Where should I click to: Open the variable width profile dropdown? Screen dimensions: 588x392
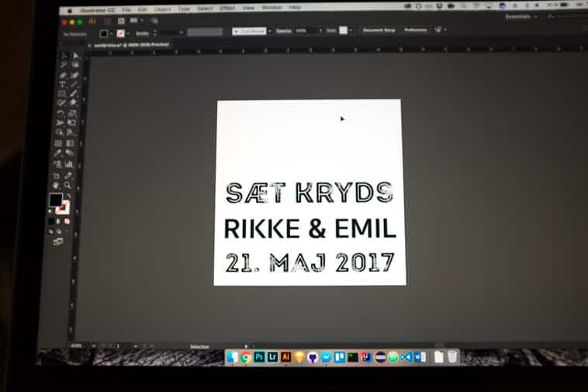tap(205, 33)
